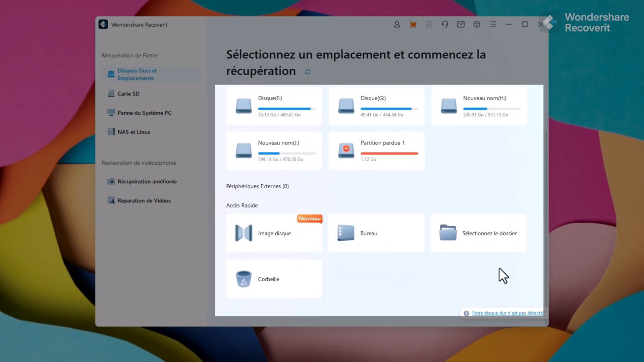Viewport: 644px width, 362px height.
Task: Click the Disque(G:) drive icon
Action: tap(346, 106)
